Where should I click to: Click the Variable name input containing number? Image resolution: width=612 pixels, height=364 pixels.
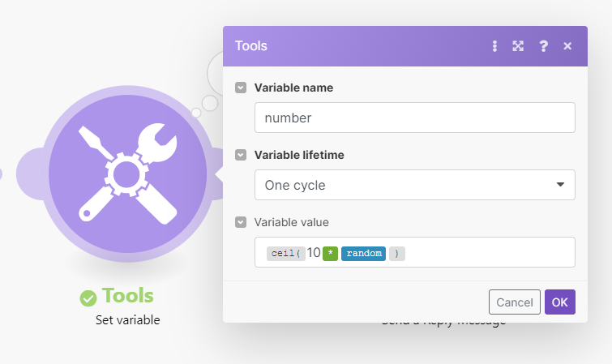[415, 118]
